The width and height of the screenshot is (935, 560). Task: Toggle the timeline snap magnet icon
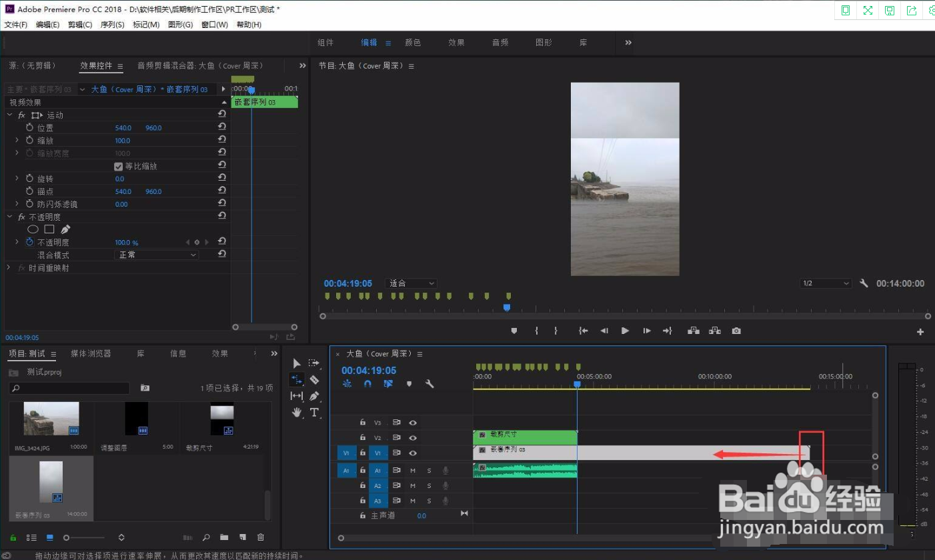pyautogui.click(x=367, y=384)
